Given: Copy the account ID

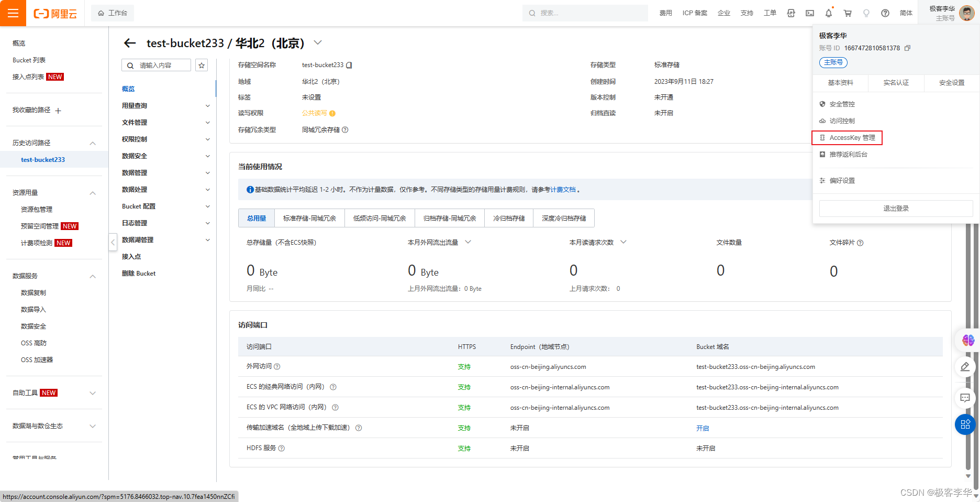Looking at the screenshot, I should tap(908, 48).
